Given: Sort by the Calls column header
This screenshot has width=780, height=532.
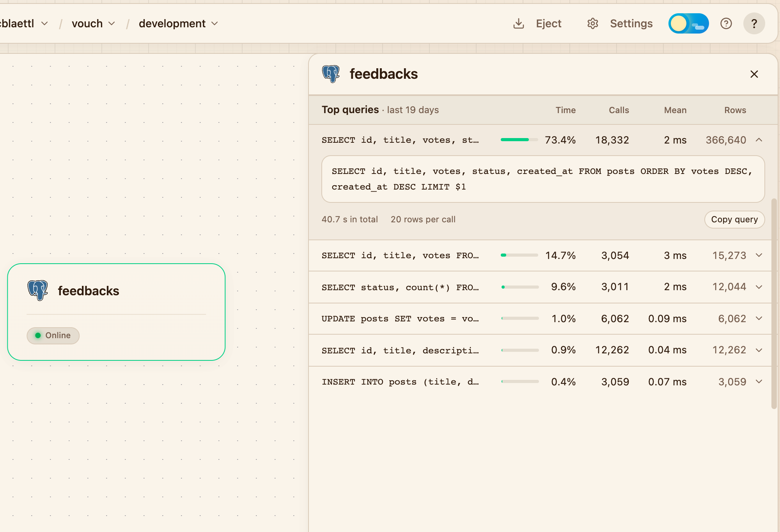Looking at the screenshot, I should click(619, 110).
